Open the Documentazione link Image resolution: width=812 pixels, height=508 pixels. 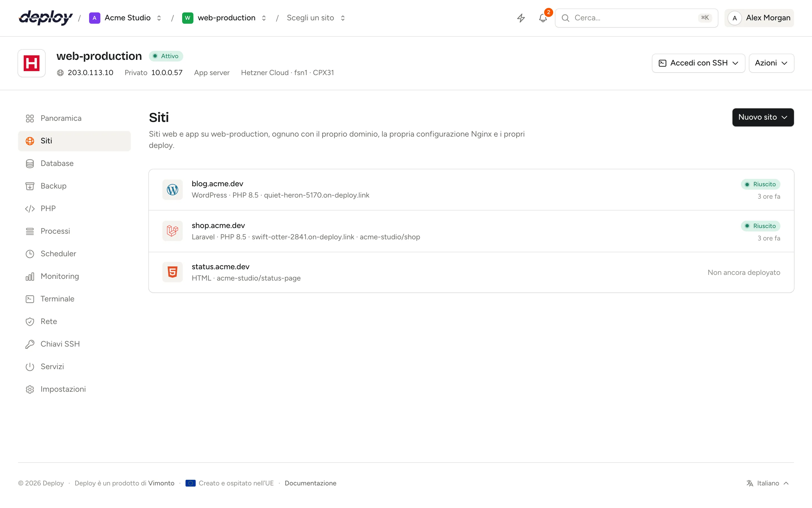pos(310,483)
